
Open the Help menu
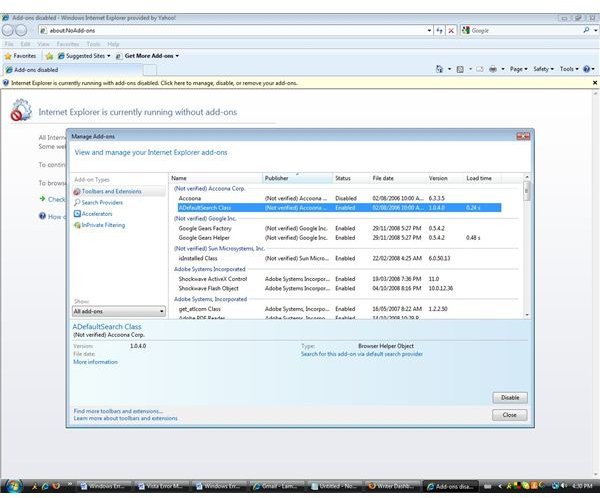(x=113, y=44)
